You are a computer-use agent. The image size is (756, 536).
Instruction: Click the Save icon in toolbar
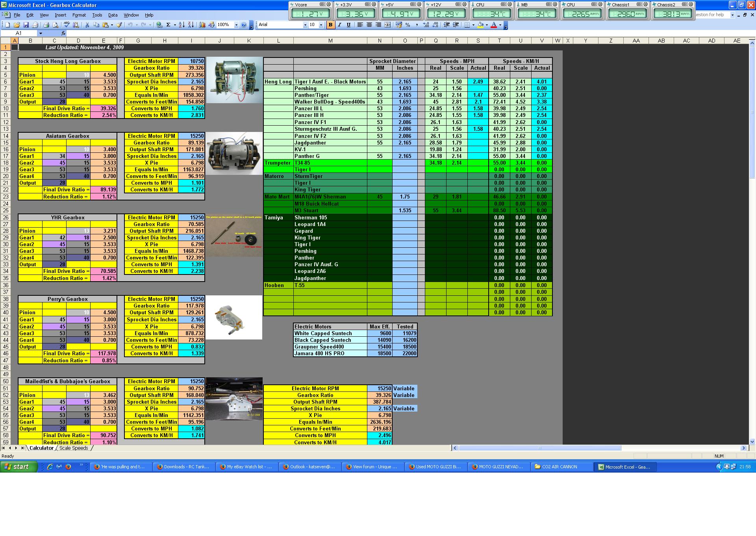click(x=26, y=25)
